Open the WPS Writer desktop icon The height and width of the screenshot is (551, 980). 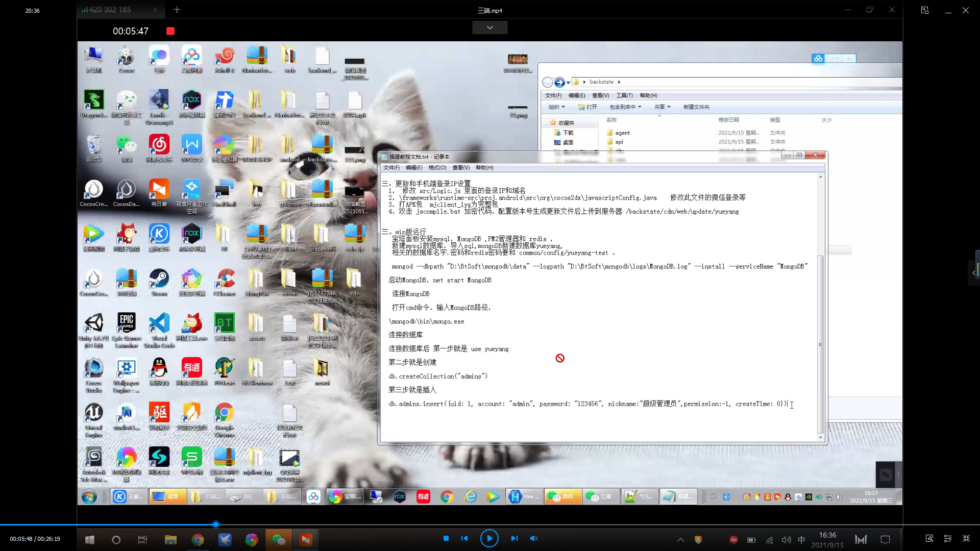192,148
